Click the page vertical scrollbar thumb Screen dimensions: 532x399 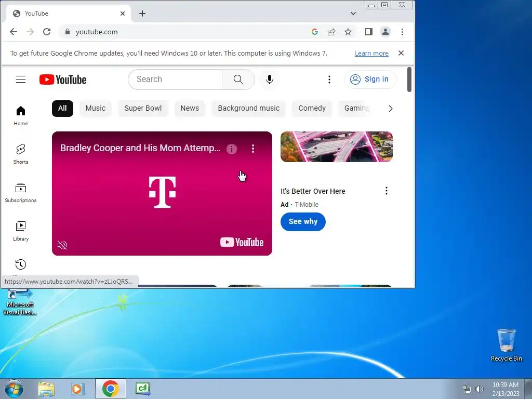tap(409, 79)
